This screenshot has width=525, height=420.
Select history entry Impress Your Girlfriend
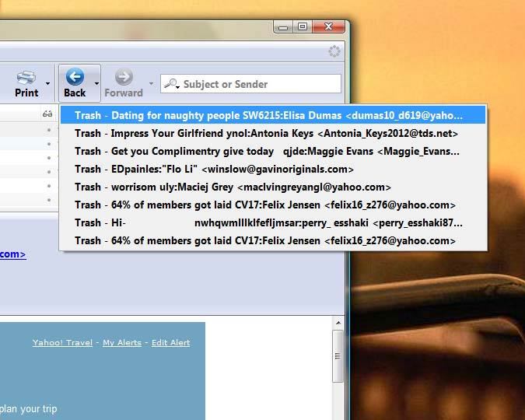[x=273, y=133]
